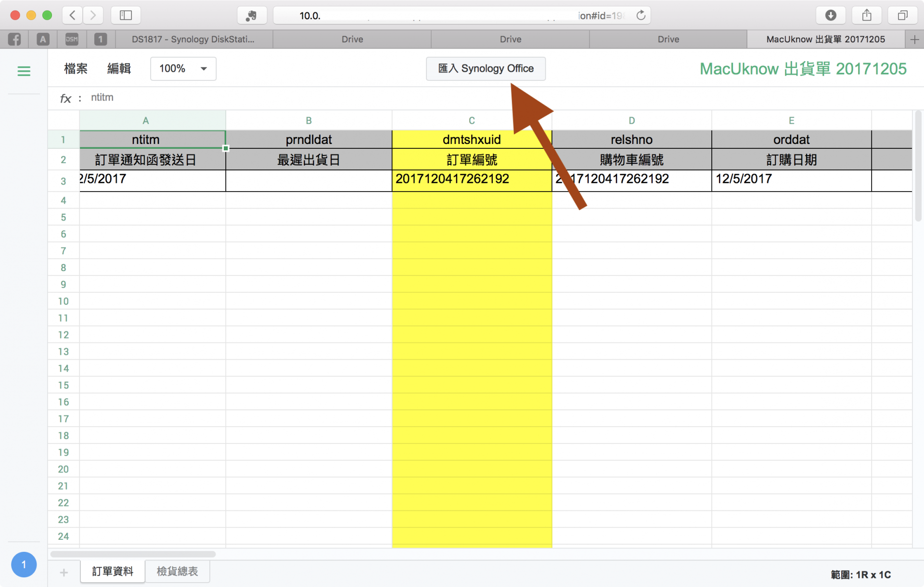This screenshot has height=587, width=924.
Task: Click the Evernote extension icon
Action: pos(252,15)
